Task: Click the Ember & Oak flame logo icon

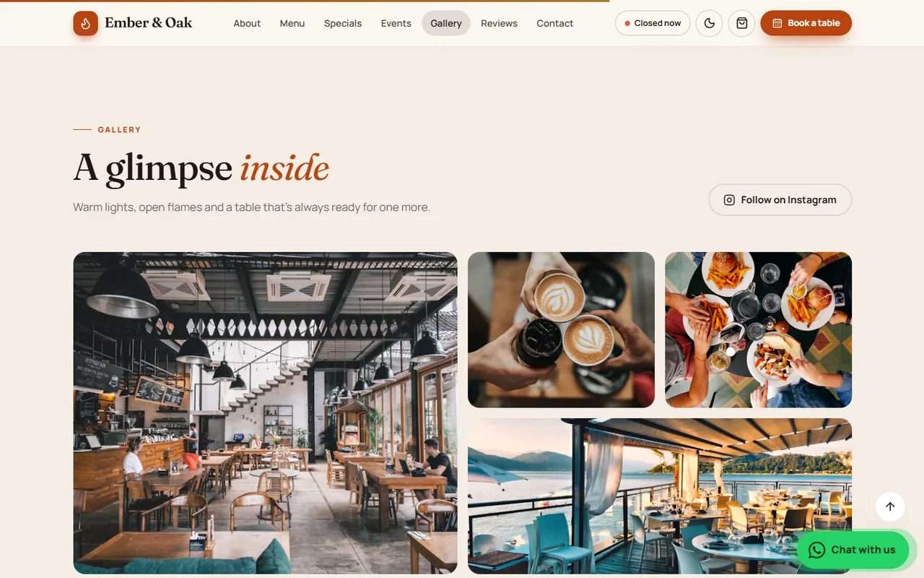Action: 85,23
